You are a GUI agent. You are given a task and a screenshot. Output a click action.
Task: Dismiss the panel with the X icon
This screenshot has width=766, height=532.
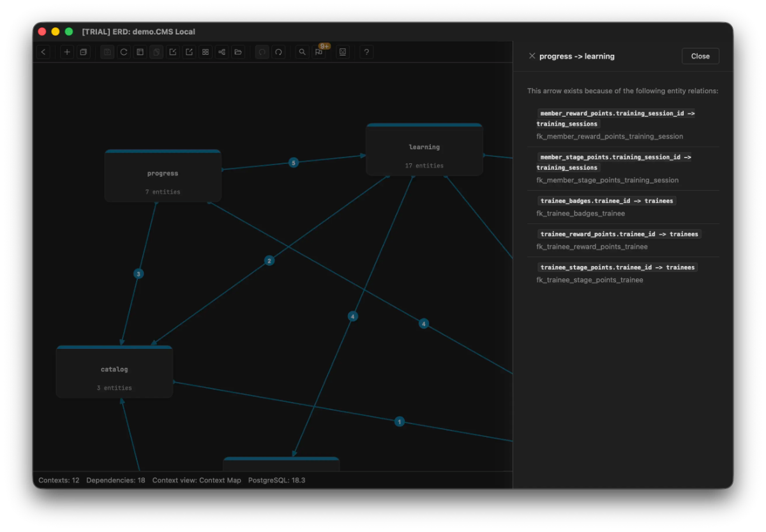click(x=532, y=56)
